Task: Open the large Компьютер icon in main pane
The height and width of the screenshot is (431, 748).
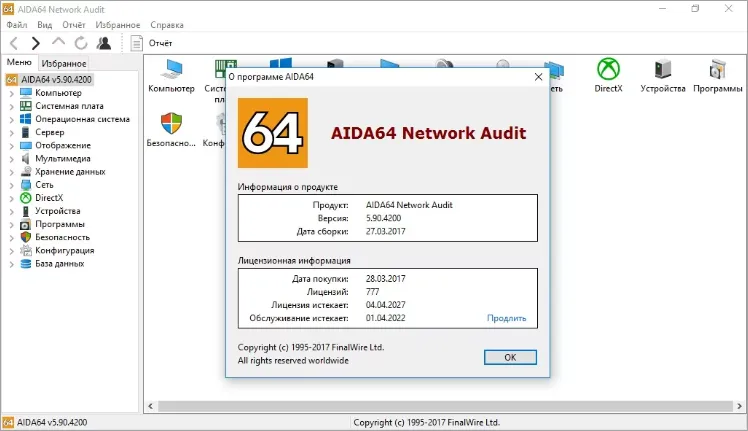Action: click(x=172, y=69)
